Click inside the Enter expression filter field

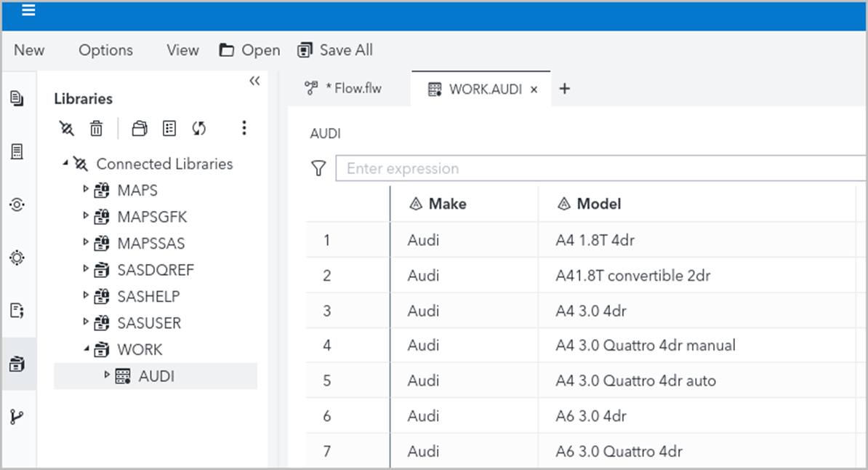click(x=509, y=168)
